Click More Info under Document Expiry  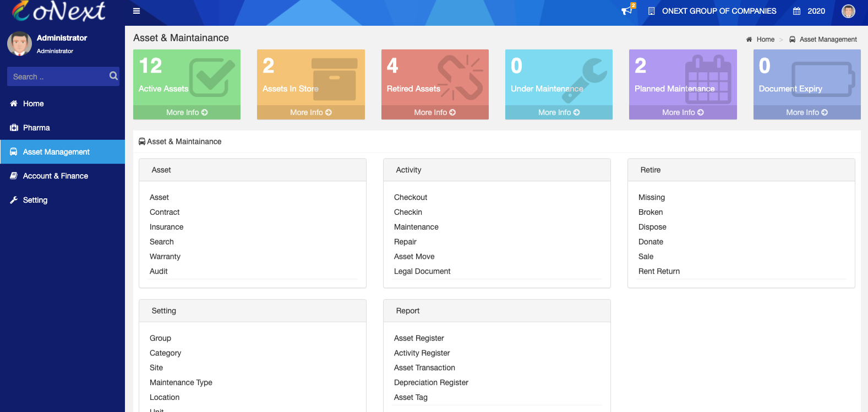point(806,112)
